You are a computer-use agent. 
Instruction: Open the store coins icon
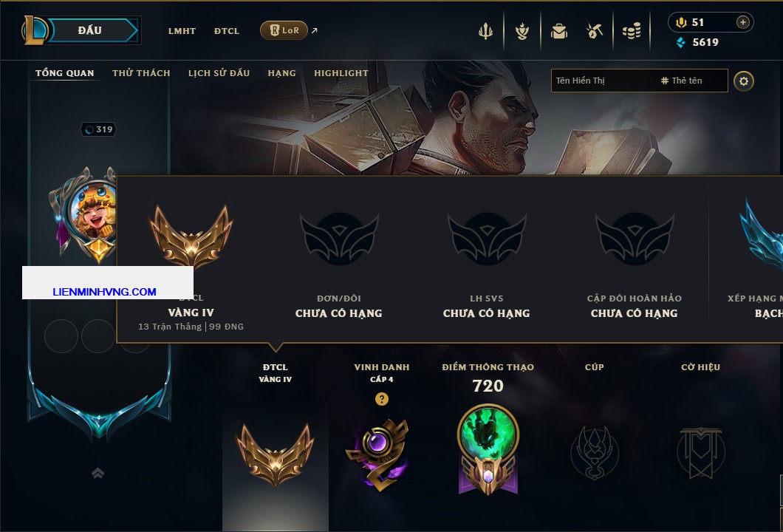click(632, 32)
